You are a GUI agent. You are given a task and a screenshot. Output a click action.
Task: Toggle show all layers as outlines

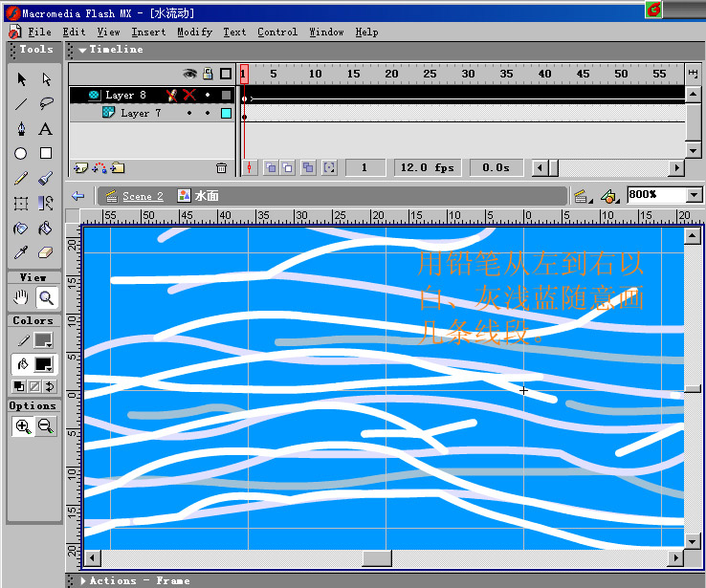pos(226,74)
